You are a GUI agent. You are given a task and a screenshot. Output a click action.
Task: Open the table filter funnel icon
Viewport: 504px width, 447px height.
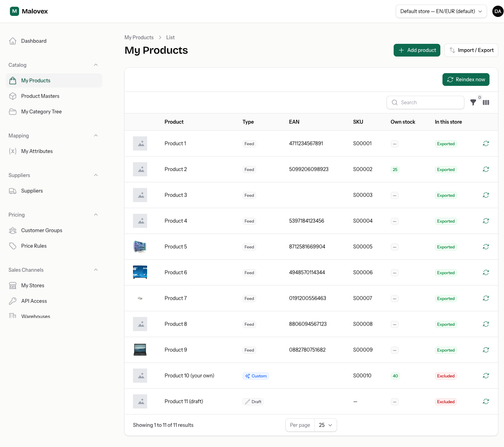473,102
